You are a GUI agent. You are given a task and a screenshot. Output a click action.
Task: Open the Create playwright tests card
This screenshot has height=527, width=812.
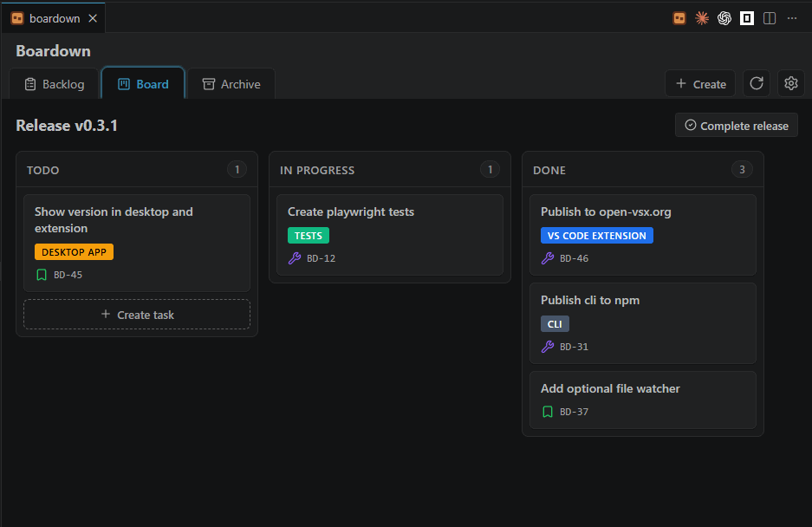(x=390, y=235)
